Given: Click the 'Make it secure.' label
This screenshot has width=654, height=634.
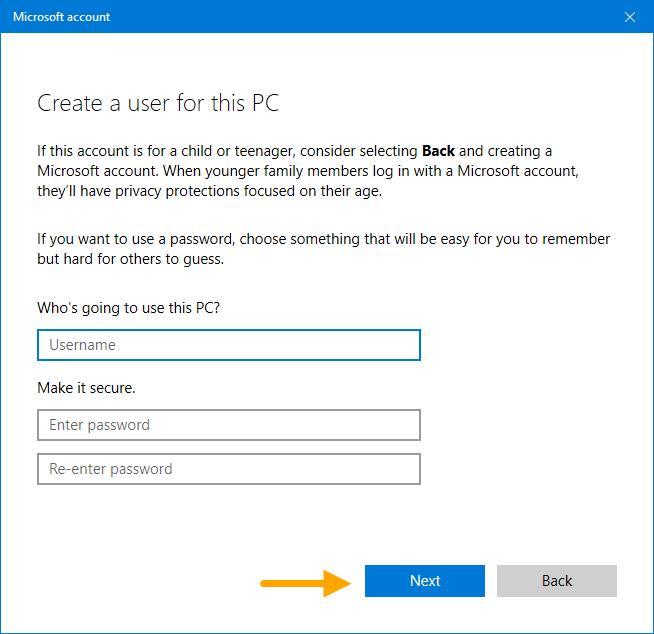Looking at the screenshot, I should tap(86, 388).
